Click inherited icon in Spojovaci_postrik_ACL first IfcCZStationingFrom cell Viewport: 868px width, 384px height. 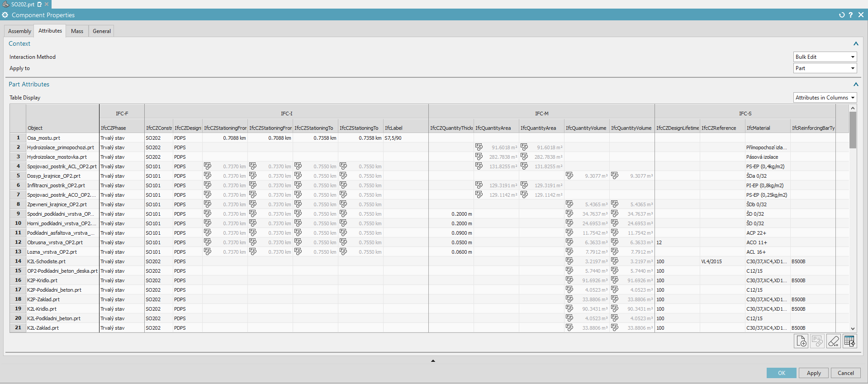tap(208, 166)
